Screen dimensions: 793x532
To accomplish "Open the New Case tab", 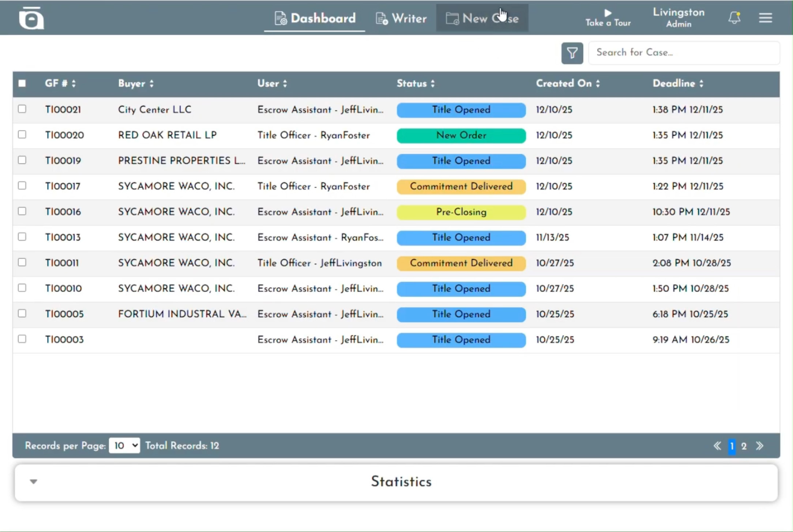I will [x=482, y=18].
